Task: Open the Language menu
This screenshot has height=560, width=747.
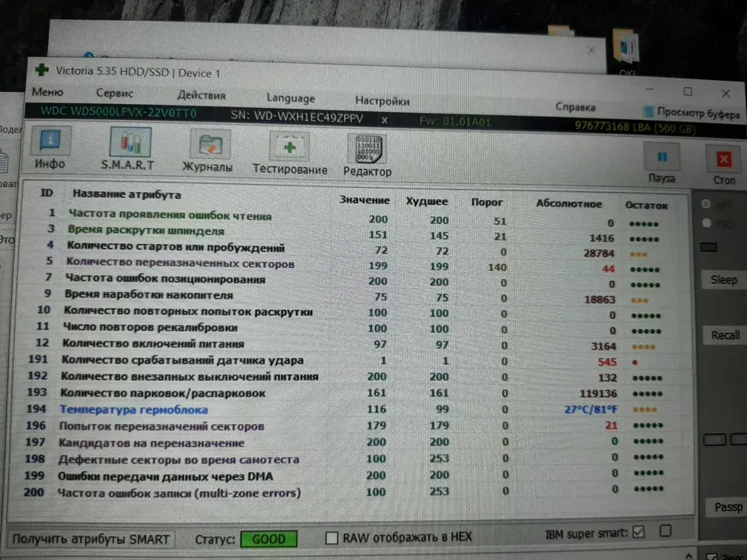Action: (291, 98)
